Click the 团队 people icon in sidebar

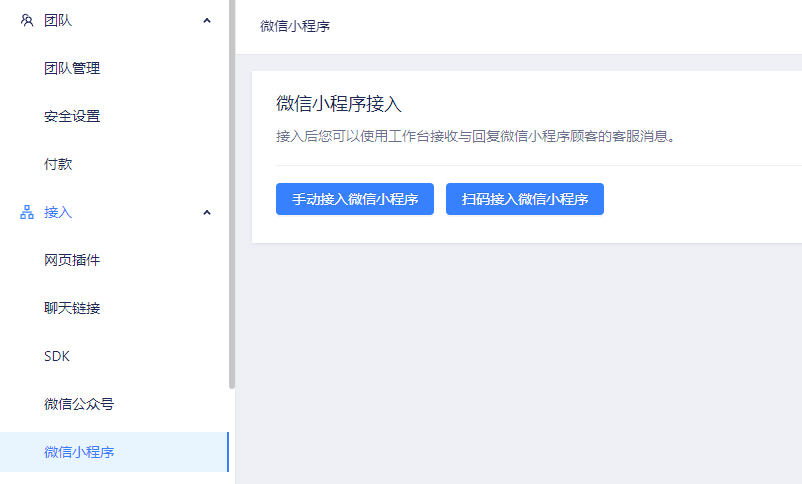pos(27,20)
